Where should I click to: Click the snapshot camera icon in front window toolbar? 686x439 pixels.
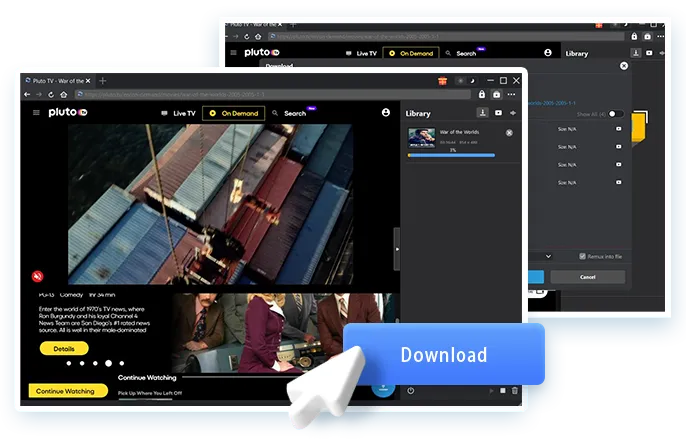(497, 94)
